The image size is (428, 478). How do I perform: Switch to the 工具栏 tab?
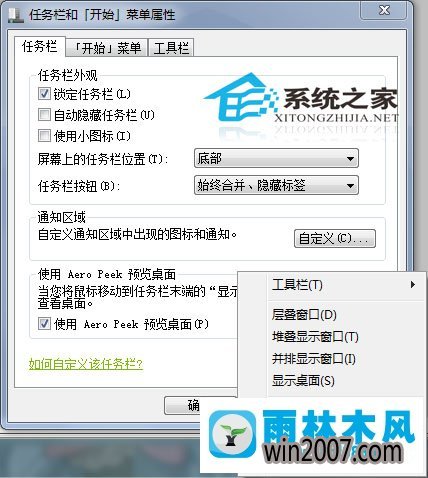pos(171,48)
